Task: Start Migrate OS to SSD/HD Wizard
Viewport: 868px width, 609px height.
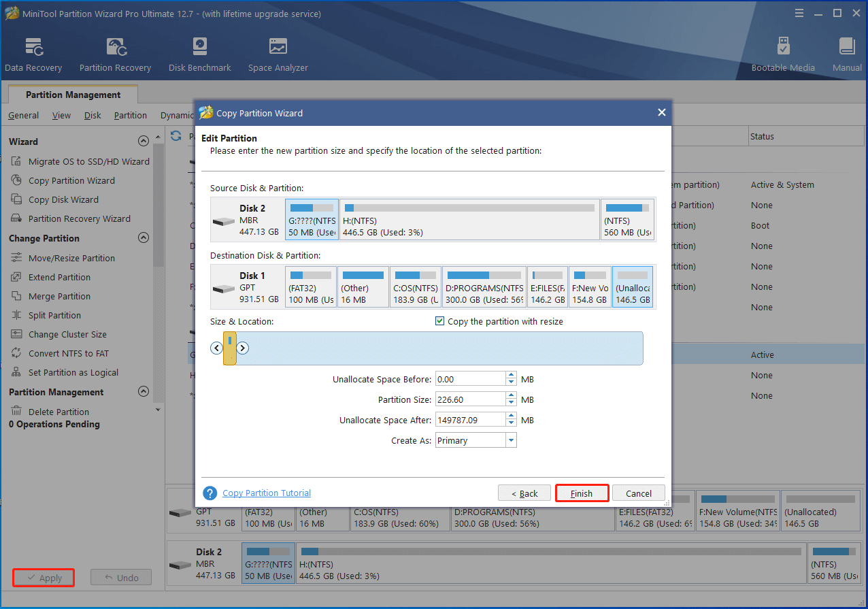Action: coord(80,161)
